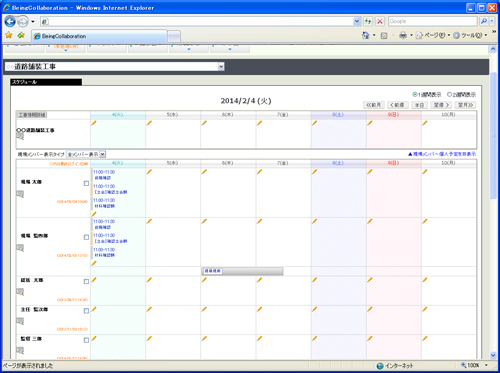This screenshot has width=500, height=373.
Task: Select the BeingCollaboration browser tab
Action: pos(99,36)
